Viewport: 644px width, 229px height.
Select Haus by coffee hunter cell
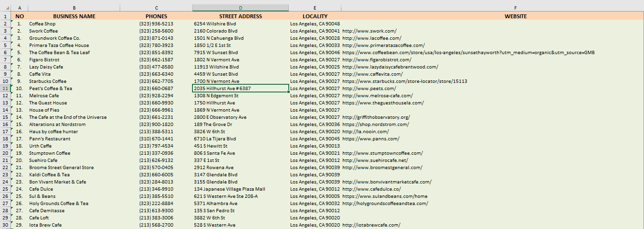tap(74, 131)
